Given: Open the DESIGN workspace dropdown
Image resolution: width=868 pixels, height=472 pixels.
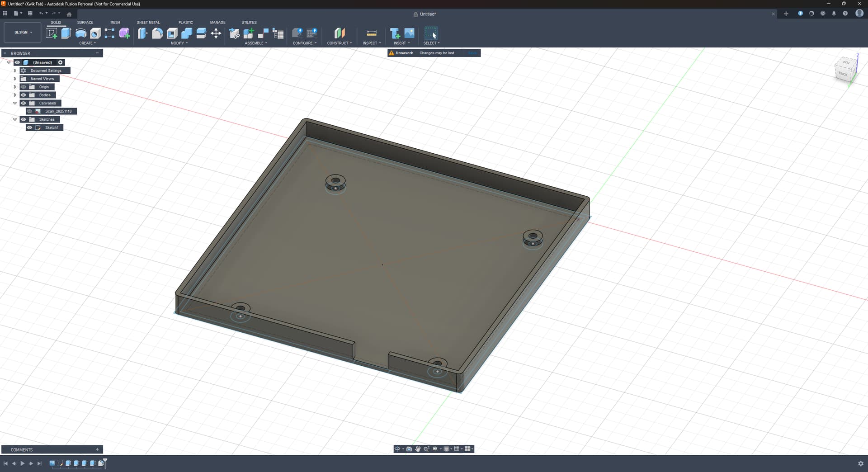Looking at the screenshot, I should (x=23, y=33).
